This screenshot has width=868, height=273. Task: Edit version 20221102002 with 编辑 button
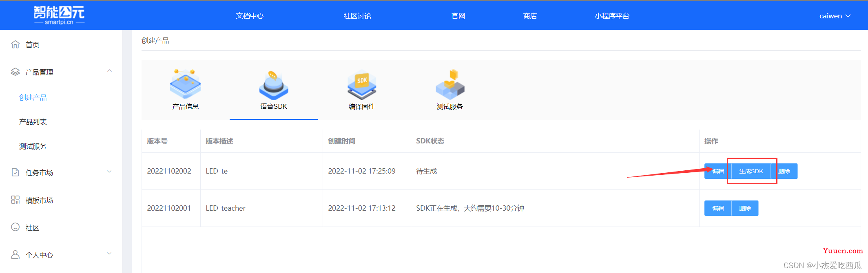click(x=718, y=171)
